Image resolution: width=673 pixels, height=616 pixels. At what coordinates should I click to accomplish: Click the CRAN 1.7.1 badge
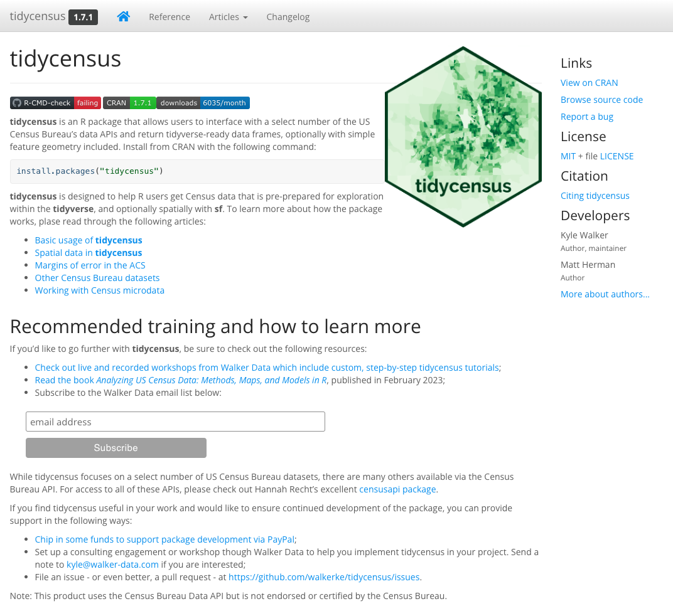click(x=129, y=103)
